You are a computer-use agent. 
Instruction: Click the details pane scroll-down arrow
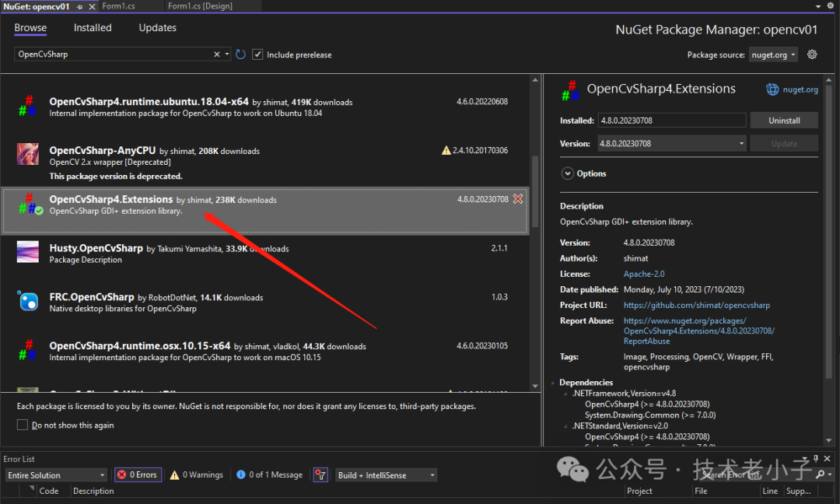click(829, 440)
